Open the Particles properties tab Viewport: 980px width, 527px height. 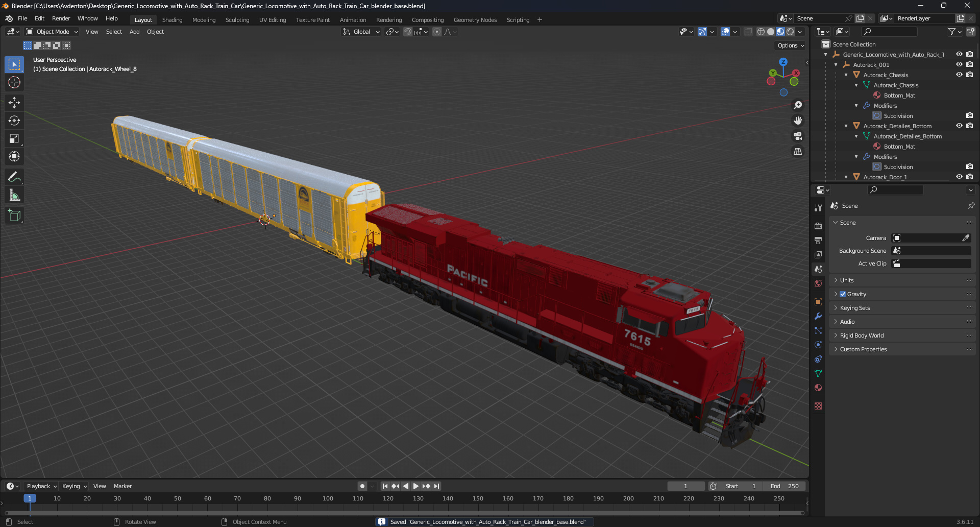pyautogui.click(x=818, y=330)
